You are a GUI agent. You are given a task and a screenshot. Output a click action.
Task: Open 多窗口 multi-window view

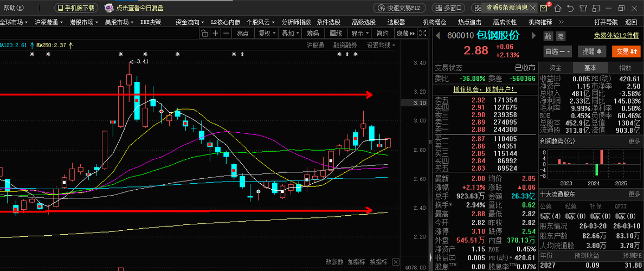point(448,8)
